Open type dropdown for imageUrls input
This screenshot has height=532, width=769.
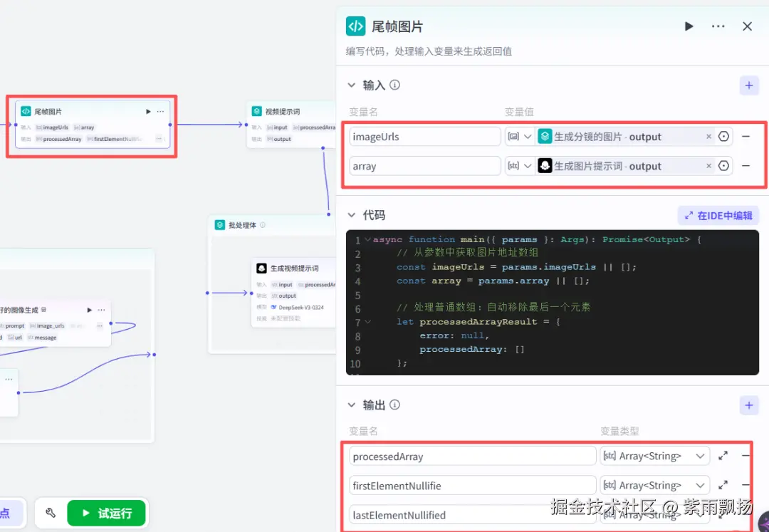tap(519, 137)
